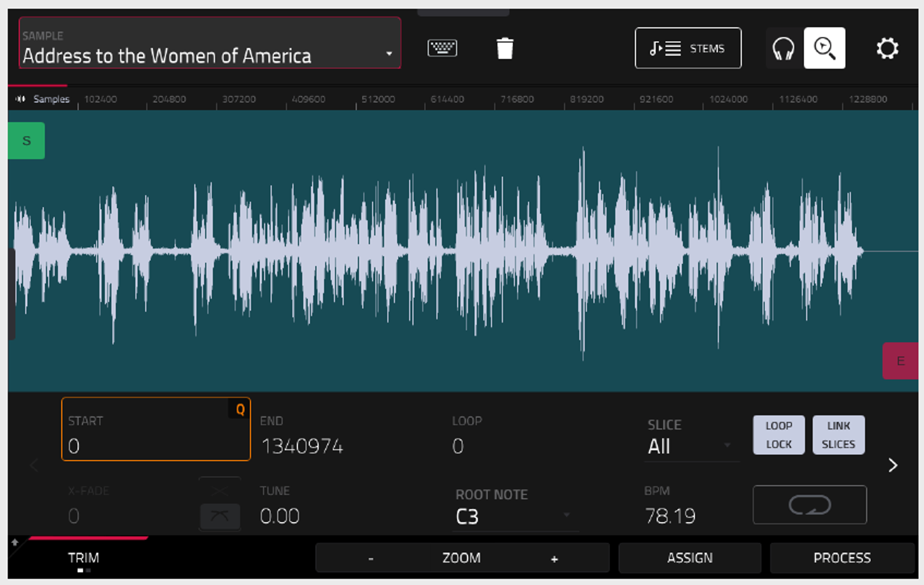Viewport: 924px width, 585px height.
Task: Open the STEMS separation button
Action: pos(688,48)
